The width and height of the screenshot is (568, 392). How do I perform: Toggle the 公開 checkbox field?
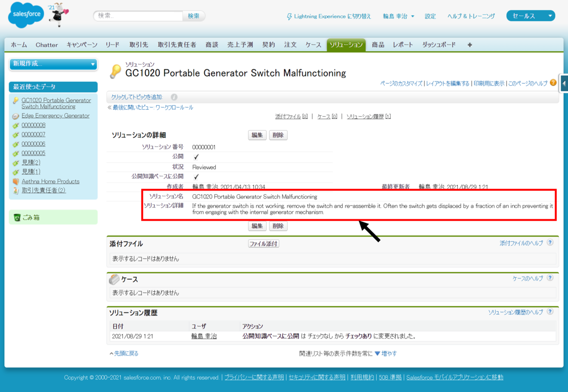pyautogui.click(x=196, y=157)
